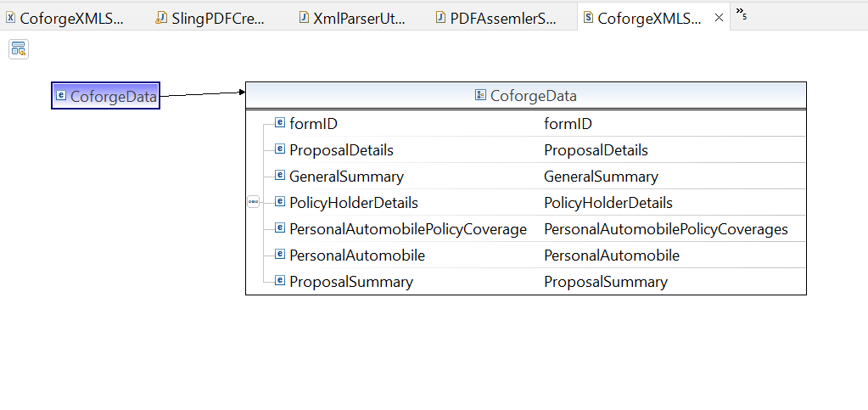Select the CoforgeData element box on left
Screen dimensions: 868x410
coord(106,96)
